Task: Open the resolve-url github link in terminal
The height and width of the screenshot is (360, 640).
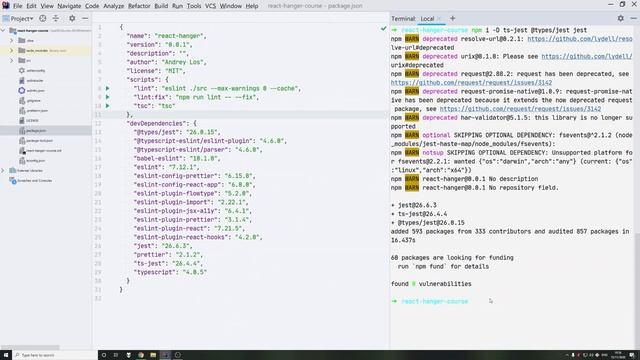Action: pos(580,39)
